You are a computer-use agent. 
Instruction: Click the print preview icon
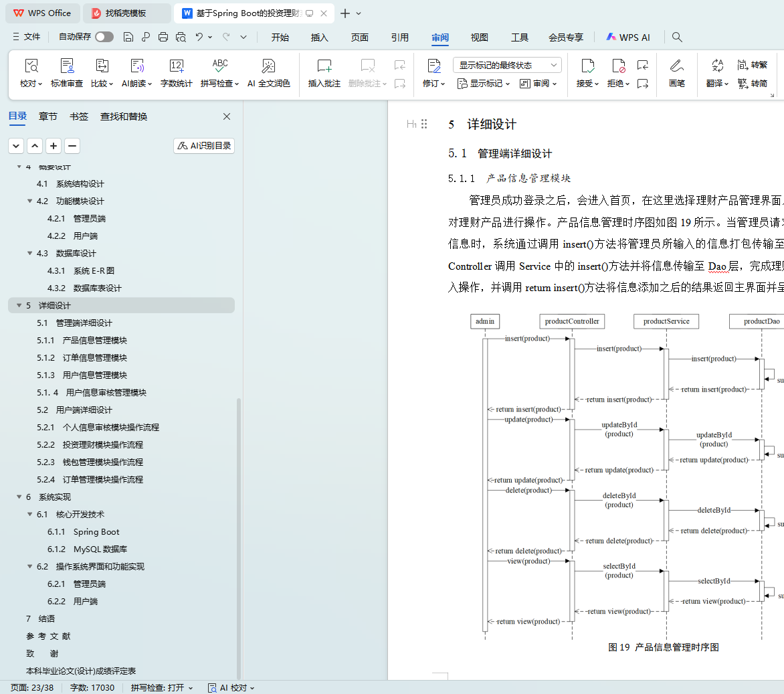(x=181, y=37)
